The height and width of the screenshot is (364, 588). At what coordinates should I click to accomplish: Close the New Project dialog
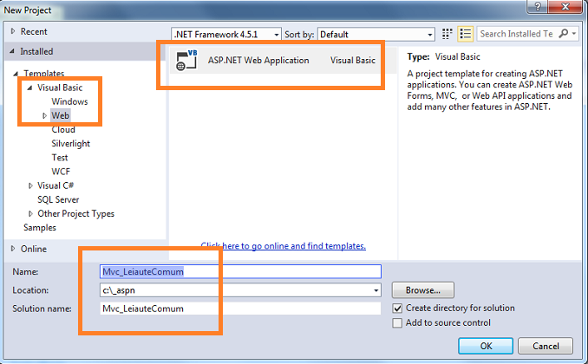(x=565, y=6)
